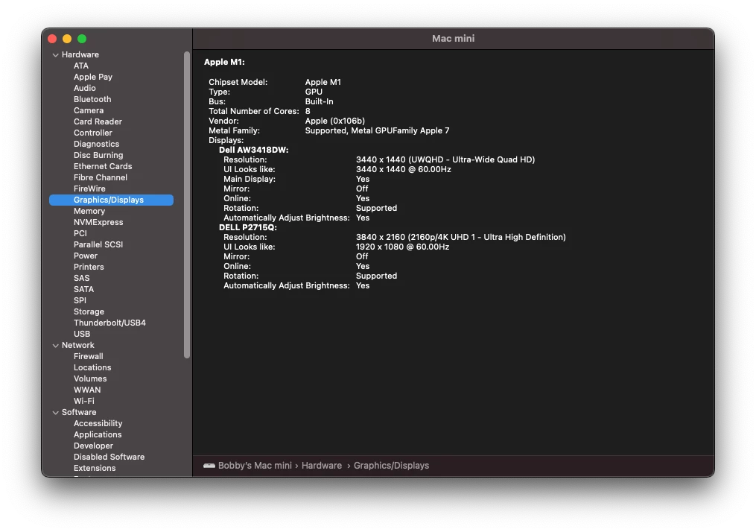Screen dimensions: 756x532
Task: Open Thunderbolt/USB4 information
Action: (109, 323)
